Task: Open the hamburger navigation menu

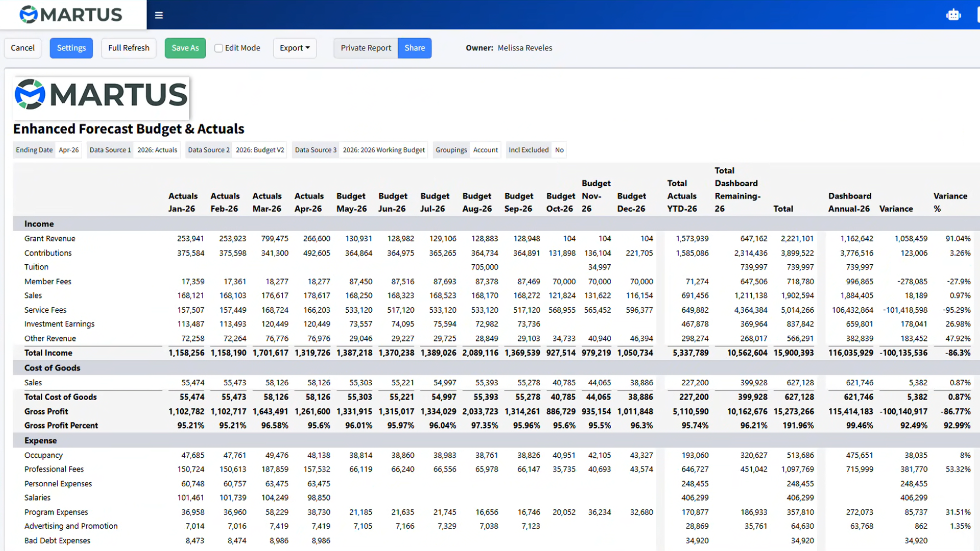Action: 159,15
